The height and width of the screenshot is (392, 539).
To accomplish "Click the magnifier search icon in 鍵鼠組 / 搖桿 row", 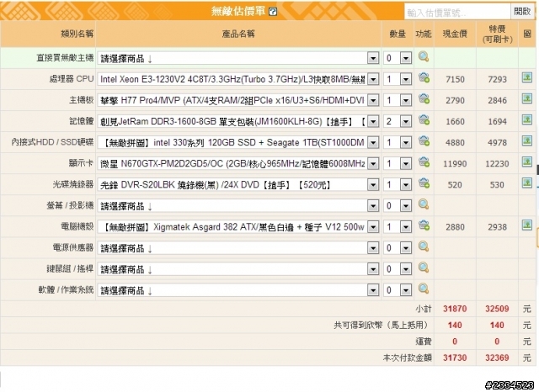I will 424,268.
